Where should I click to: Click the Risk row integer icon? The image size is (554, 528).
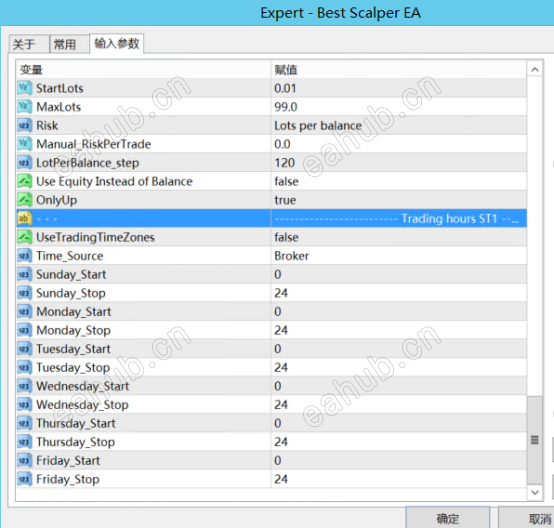coord(24,125)
